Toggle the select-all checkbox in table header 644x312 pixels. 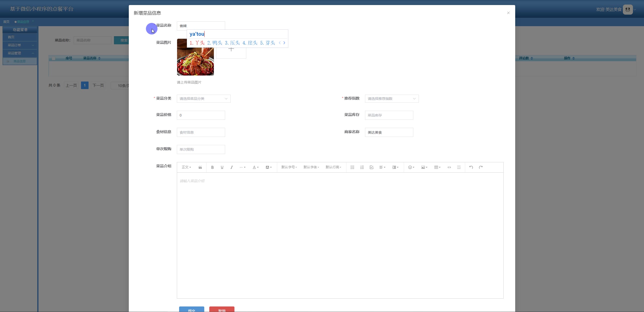pos(54,58)
